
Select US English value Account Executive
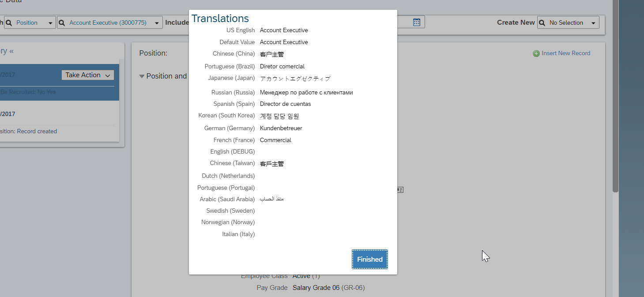point(284,30)
